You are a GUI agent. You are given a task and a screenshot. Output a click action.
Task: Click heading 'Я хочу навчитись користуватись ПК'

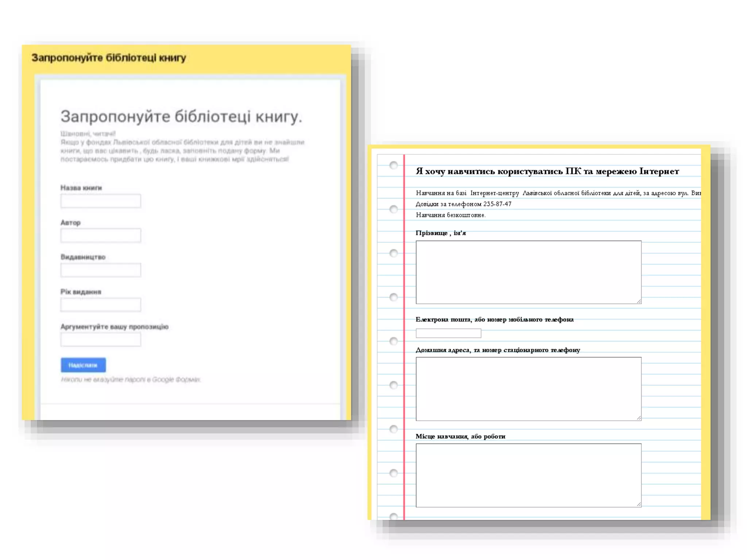click(x=547, y=171)
